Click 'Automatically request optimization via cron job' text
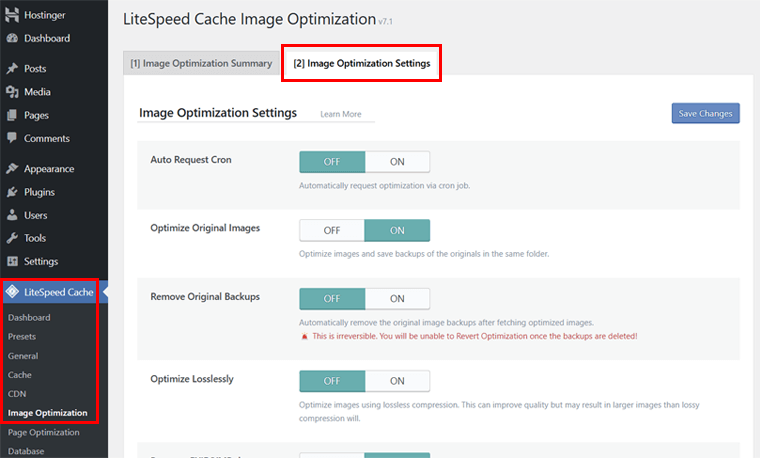The width and height of the screenshot is (760, 458). [384, 186]
